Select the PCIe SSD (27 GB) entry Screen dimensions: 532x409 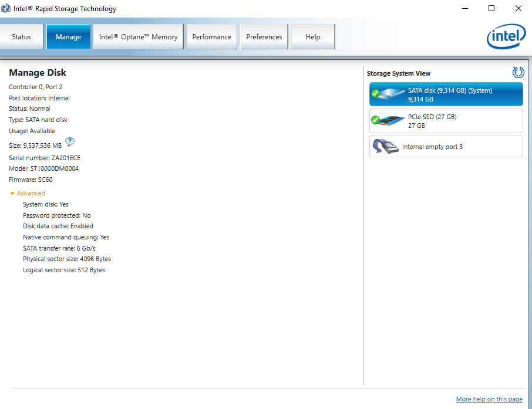[446, 121]
